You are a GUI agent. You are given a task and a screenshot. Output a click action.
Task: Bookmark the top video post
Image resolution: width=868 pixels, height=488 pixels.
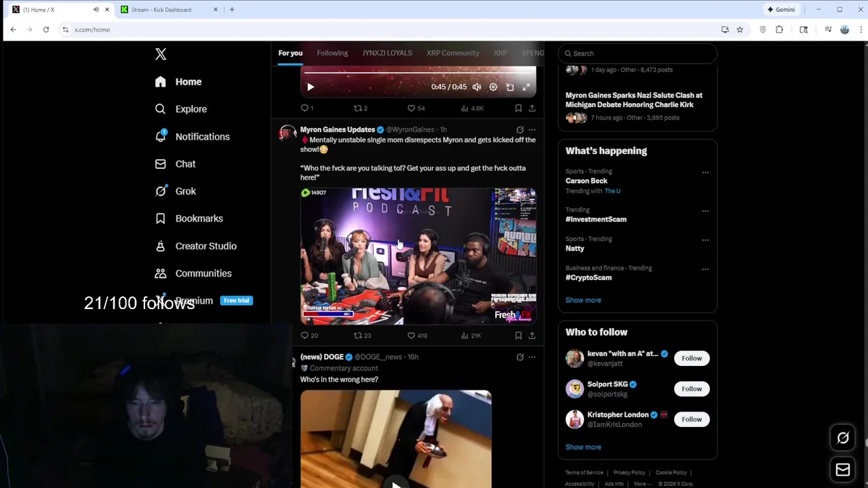click(x=518, y=108)
